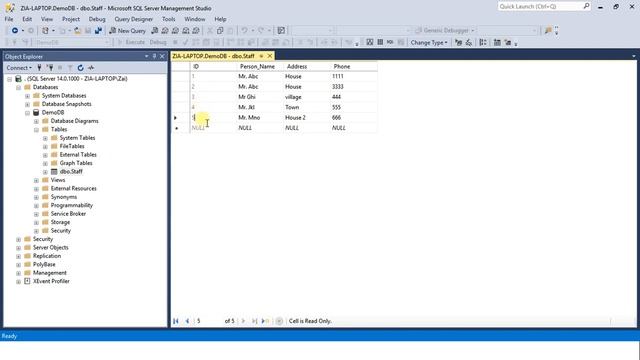
Task: Select the dbo.Staff table in tree
Action: [71, 171]
